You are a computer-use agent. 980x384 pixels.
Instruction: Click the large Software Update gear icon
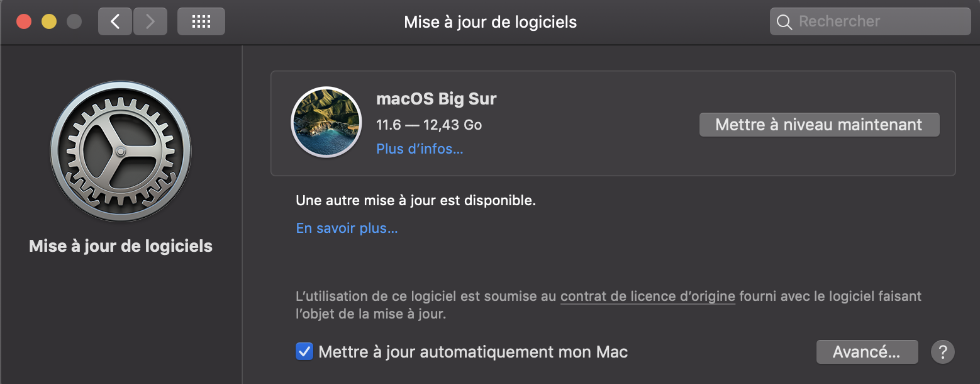[120, 152]
